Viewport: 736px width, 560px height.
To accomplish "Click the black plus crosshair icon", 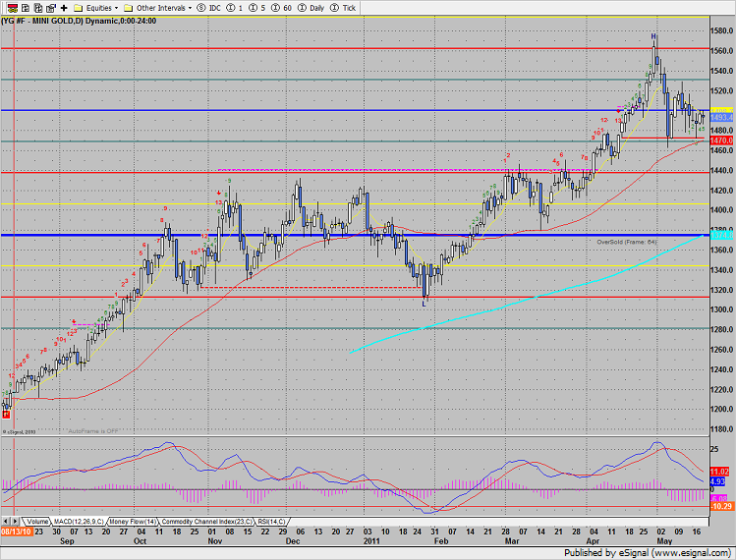I will pyautogui.click(x=64, y=8).
